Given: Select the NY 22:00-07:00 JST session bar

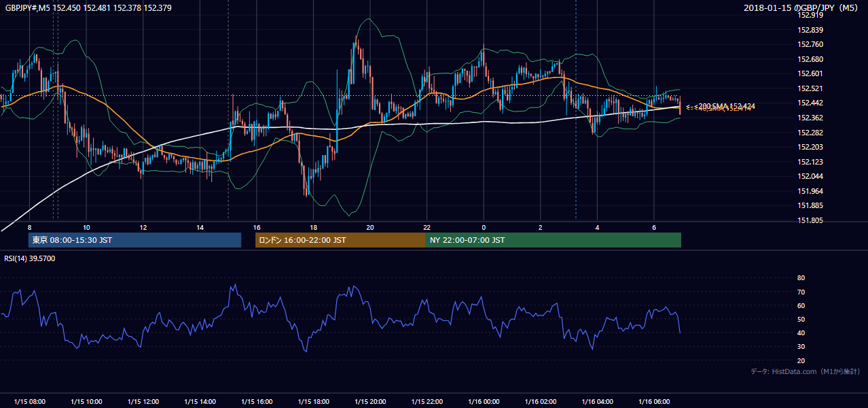Looking at the screenshot, I should click(554, 240).
